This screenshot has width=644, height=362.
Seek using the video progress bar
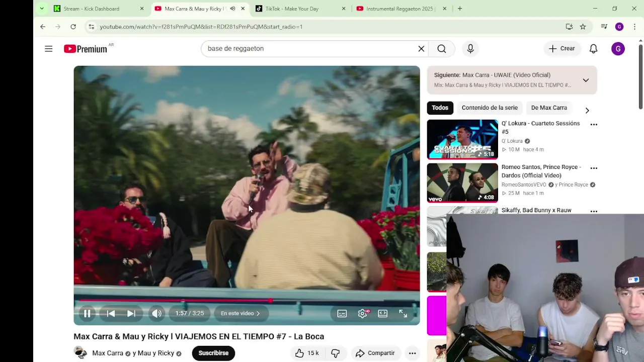coord(247,301)
